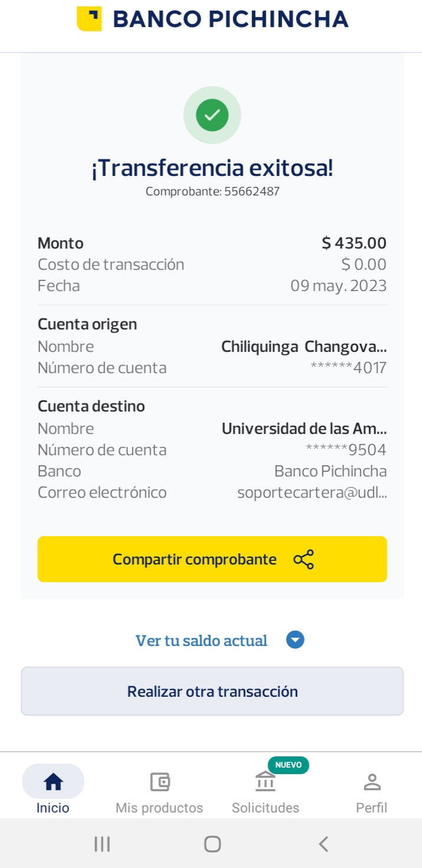The width and height of the screenshot is (422, 868).
Task: Tap the Android recent apps icon
Action: 102,844
